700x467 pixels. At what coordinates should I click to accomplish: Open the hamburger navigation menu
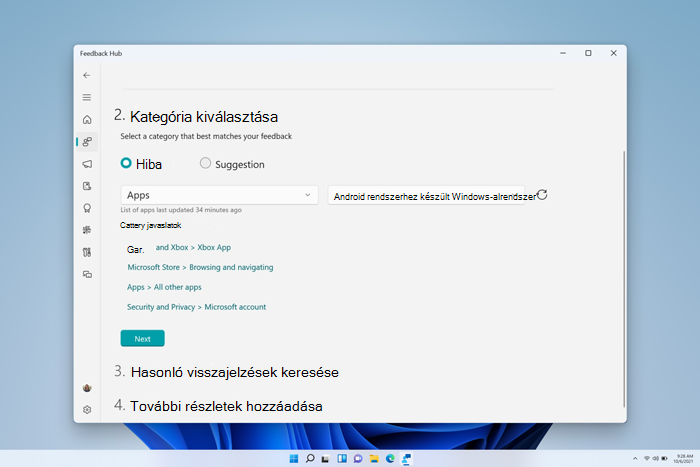(87, 97)
